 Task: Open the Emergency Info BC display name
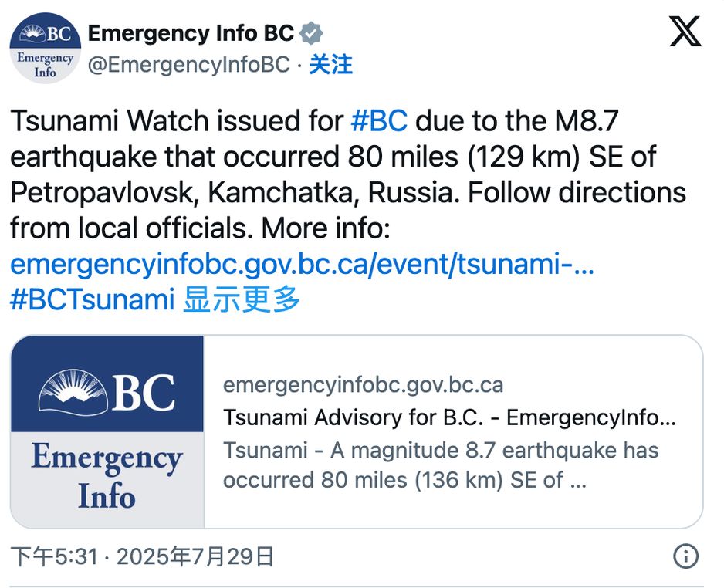(191, 34)
